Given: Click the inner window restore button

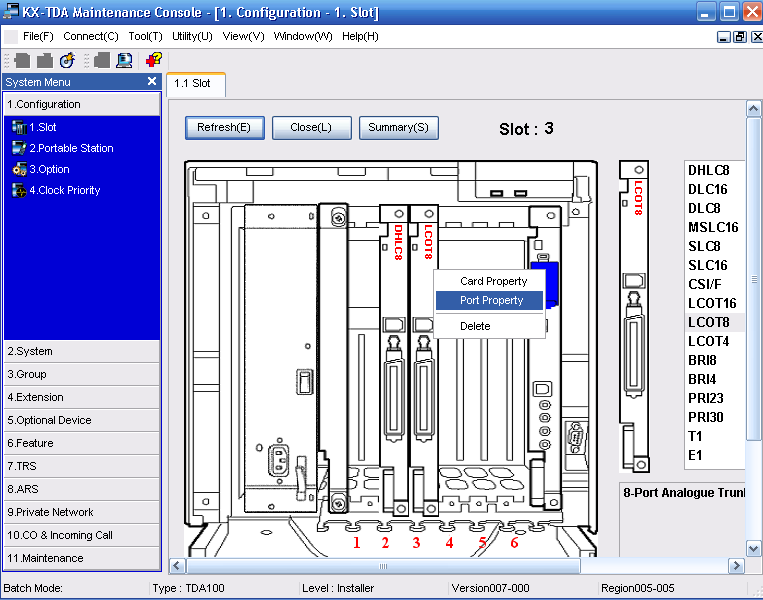Looking at the screenshot, I should pos(740,36).
